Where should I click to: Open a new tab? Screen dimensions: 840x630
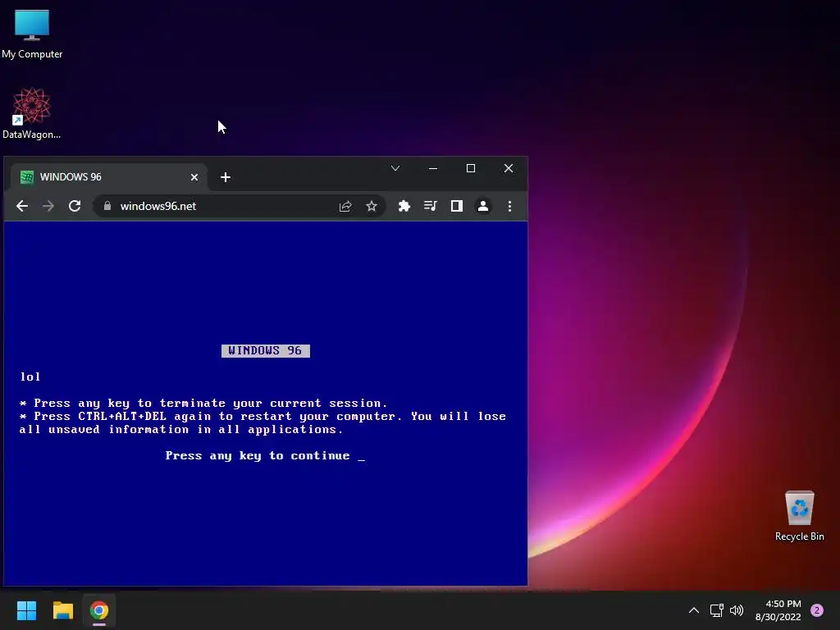tap(226, 177)
